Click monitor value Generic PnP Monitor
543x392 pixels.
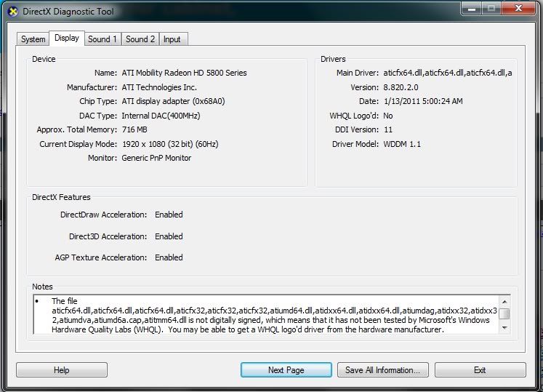[x=156, y=158]
